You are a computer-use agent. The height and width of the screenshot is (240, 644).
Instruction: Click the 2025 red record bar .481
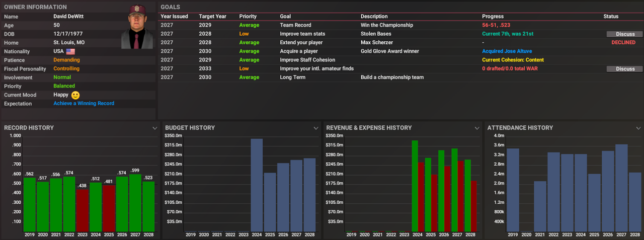[x=108, y=208]
